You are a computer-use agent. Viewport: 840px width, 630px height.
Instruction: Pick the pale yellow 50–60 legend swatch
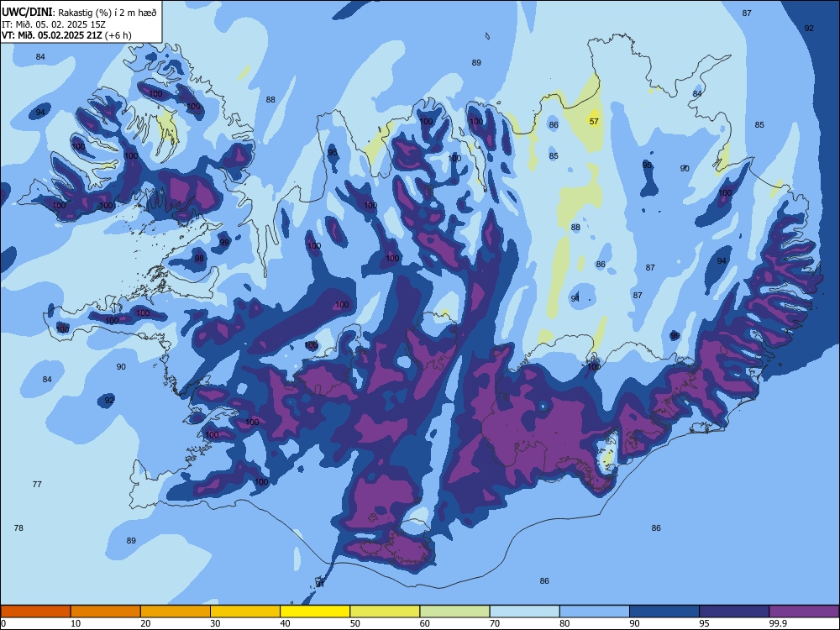click(x=385, y=612)
